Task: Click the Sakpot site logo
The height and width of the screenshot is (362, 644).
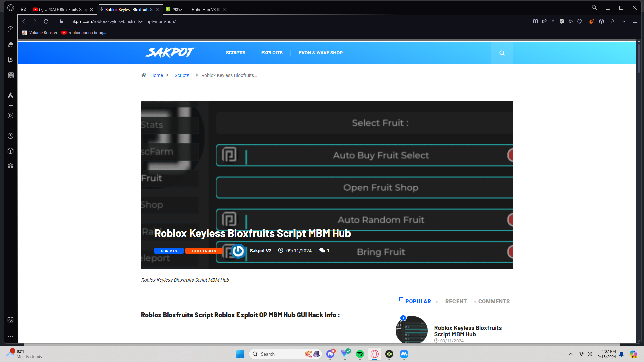Action: [170, 52]
